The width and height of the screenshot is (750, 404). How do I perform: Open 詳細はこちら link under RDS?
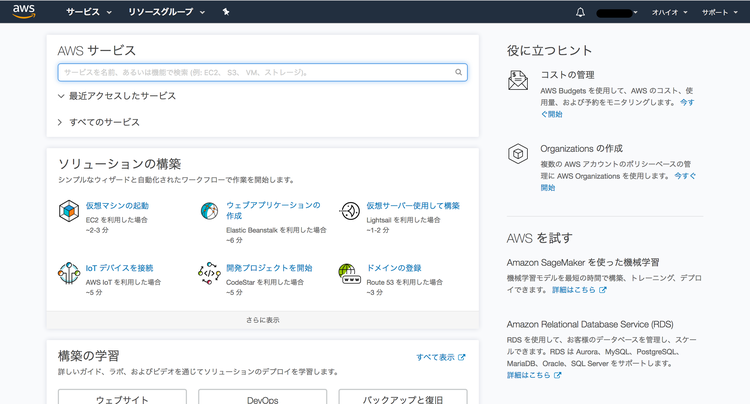click(x=529, y=375)
